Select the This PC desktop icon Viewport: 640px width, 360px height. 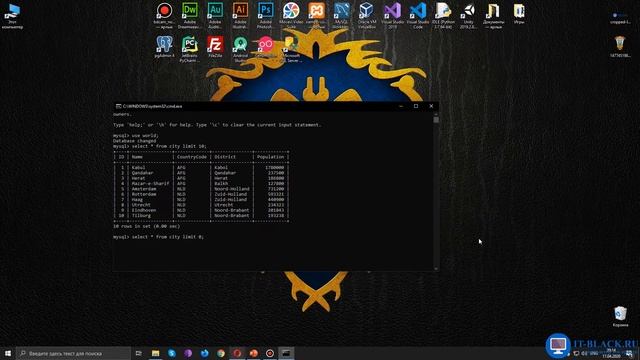[x=12, y=16]
